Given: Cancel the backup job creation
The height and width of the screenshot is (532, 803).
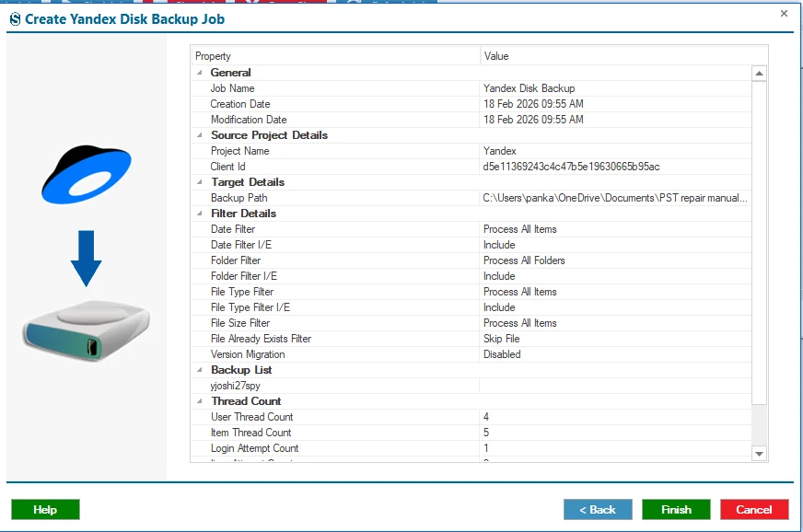Looking at the screenshot, I should [x=754, y=510].
